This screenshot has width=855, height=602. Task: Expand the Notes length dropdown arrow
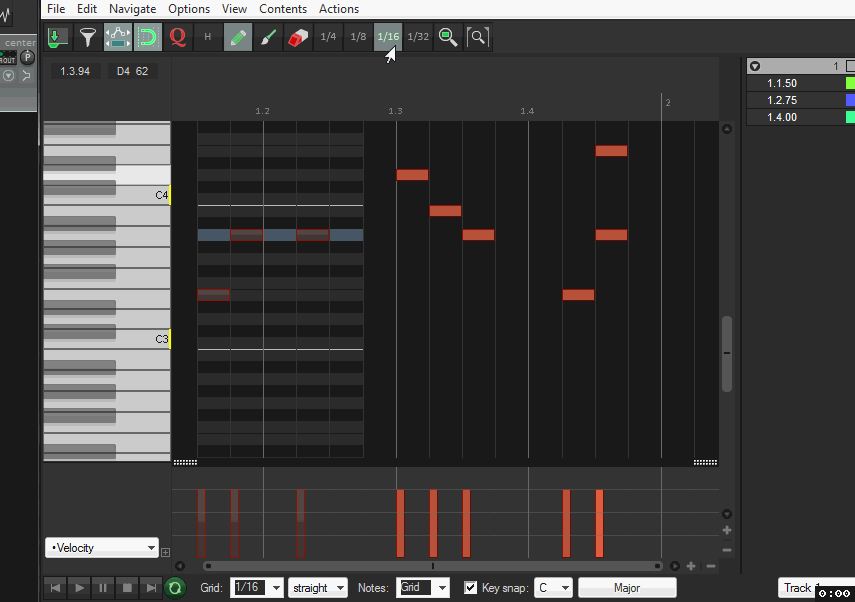pyautogui.click(x=442, y=588)
